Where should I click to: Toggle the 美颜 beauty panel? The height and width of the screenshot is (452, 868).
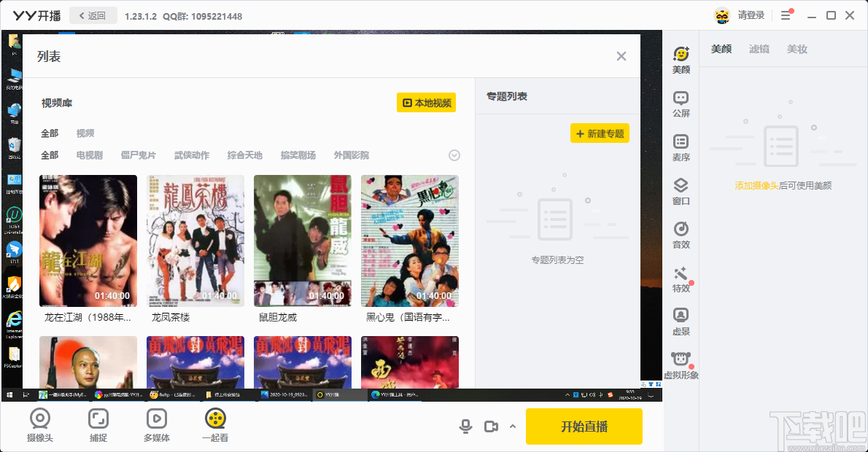tap(681, 60)
